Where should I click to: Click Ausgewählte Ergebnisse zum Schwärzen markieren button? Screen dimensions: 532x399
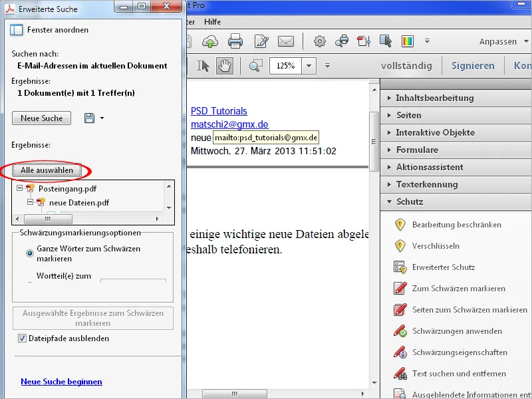(x=93, y=318)
